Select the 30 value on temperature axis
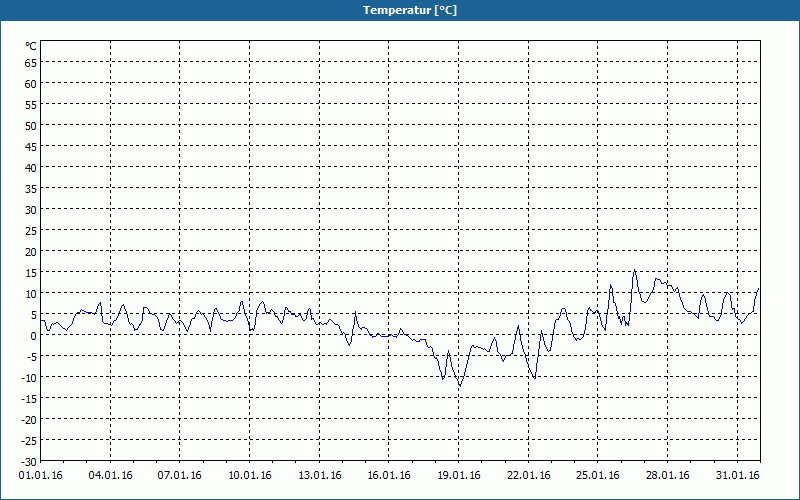 (x=31, y=210)
